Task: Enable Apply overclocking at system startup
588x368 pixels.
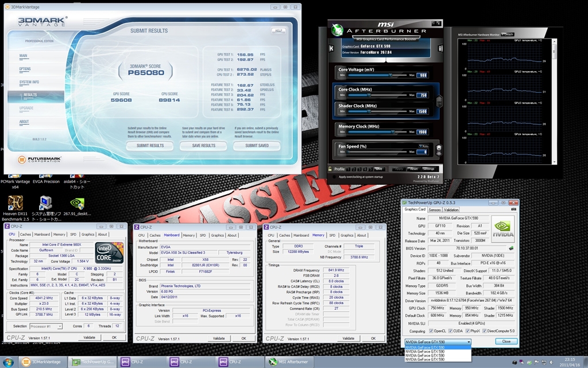Action: coord(334,177)
